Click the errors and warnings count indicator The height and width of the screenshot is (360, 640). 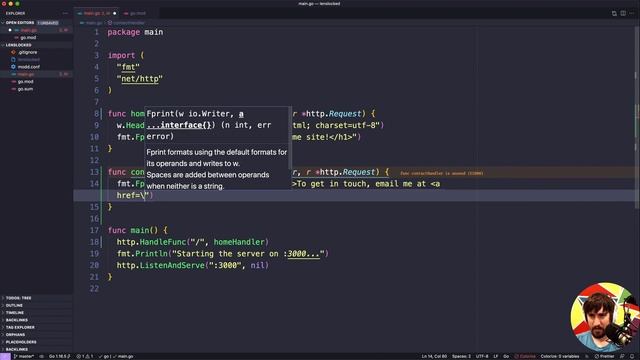(84, 356)
